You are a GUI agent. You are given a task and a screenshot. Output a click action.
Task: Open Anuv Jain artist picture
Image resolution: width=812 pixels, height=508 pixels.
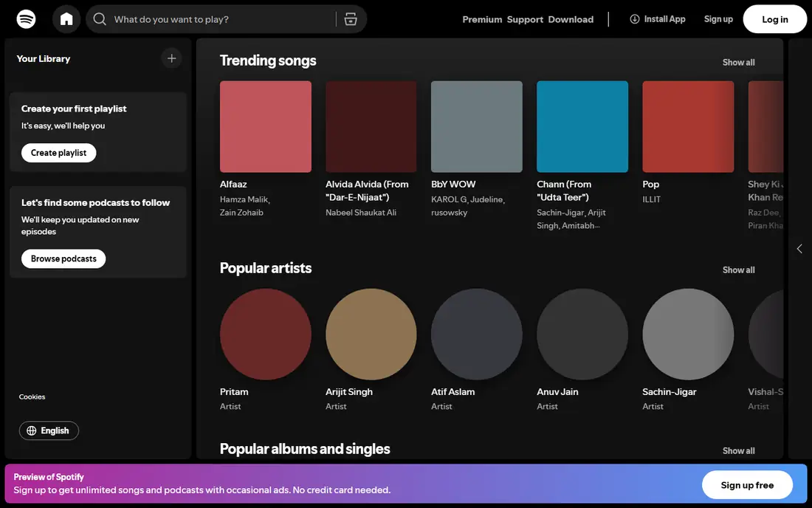point(582,334)
